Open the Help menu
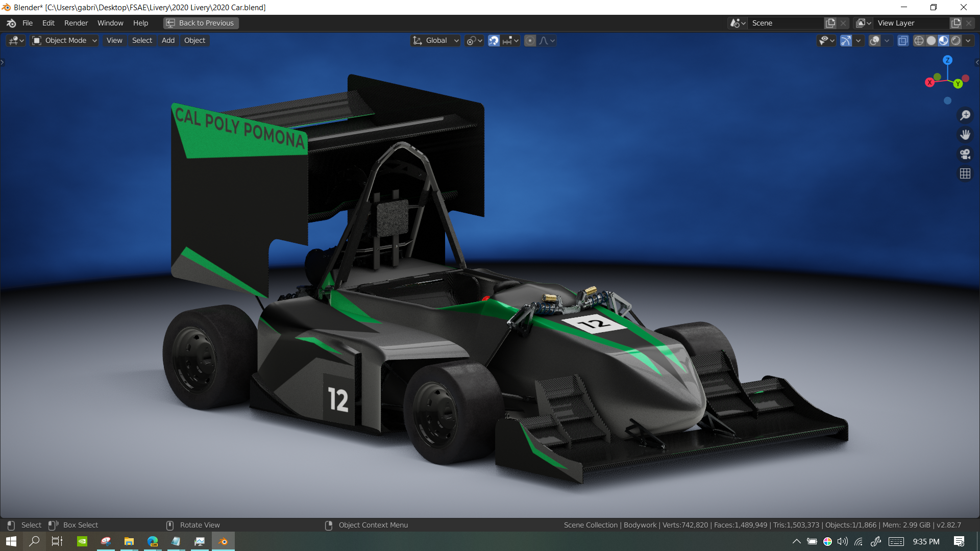980x551 pixels. (x=140, y=23)
